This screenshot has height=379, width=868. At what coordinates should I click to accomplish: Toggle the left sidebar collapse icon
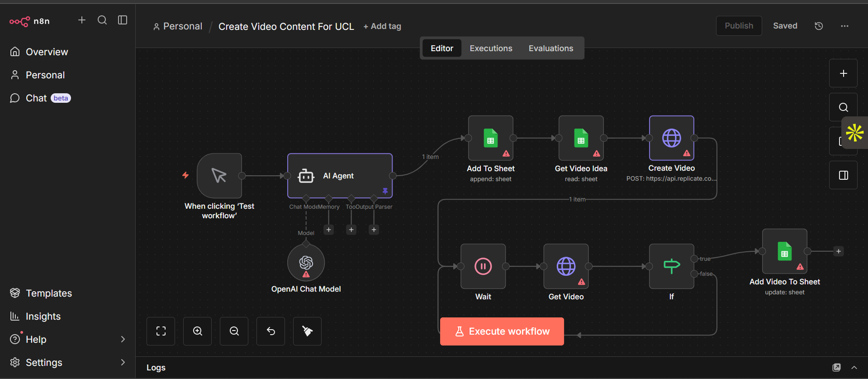[x=123, y=20]
